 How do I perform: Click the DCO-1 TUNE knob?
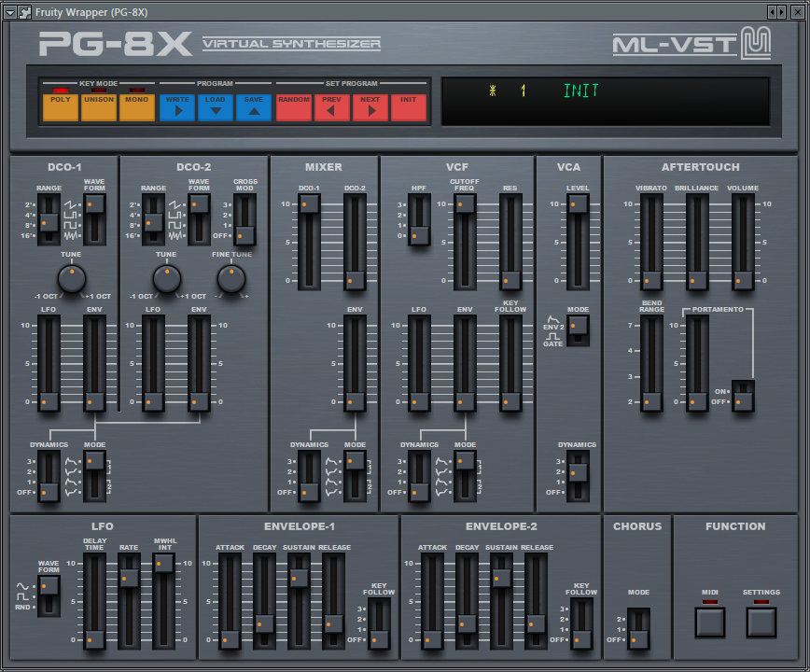[72, 278]
